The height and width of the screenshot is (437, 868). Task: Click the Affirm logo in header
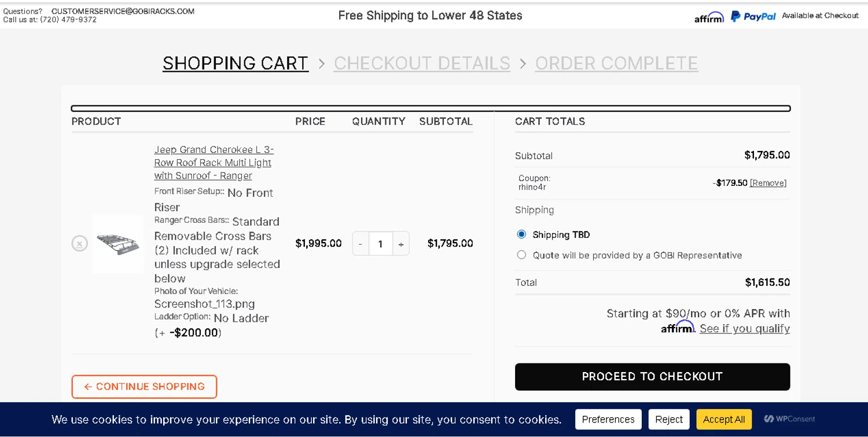pos(709,17)
